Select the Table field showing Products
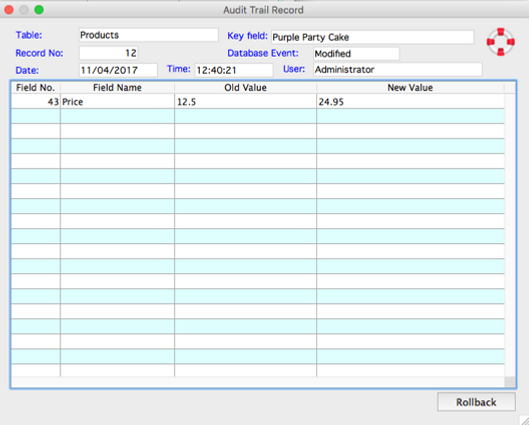Image resolution: width=529 pixels, height=425 pixels. pos(148,35)
